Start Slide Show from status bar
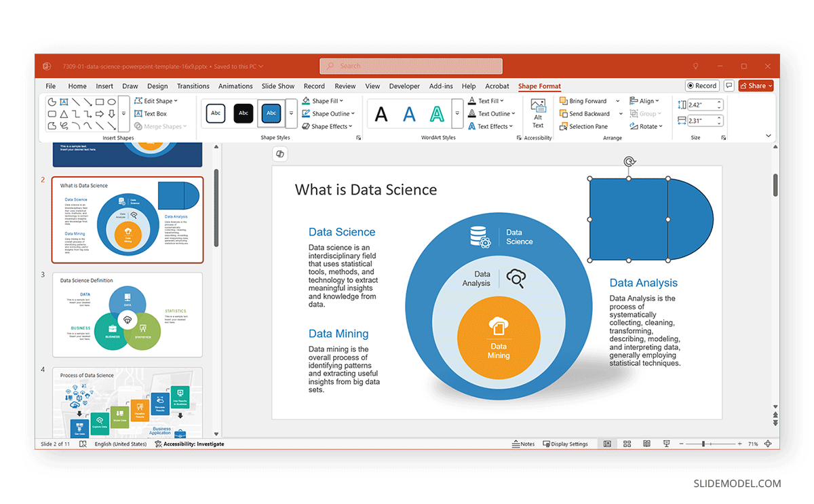The width and height of the screenshot is (814, 504). tap(667, 444)
